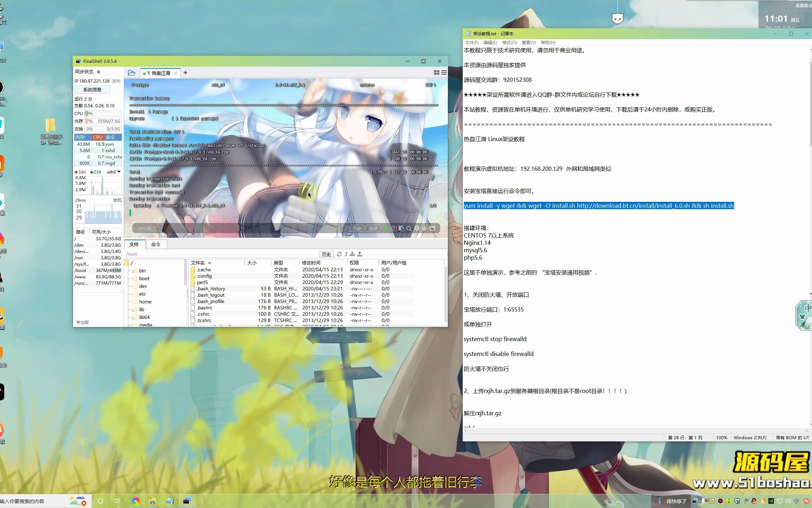Open Notepad 查看(V) menu
The width and height of the screenshot is (812, 508).
(529, 42)
